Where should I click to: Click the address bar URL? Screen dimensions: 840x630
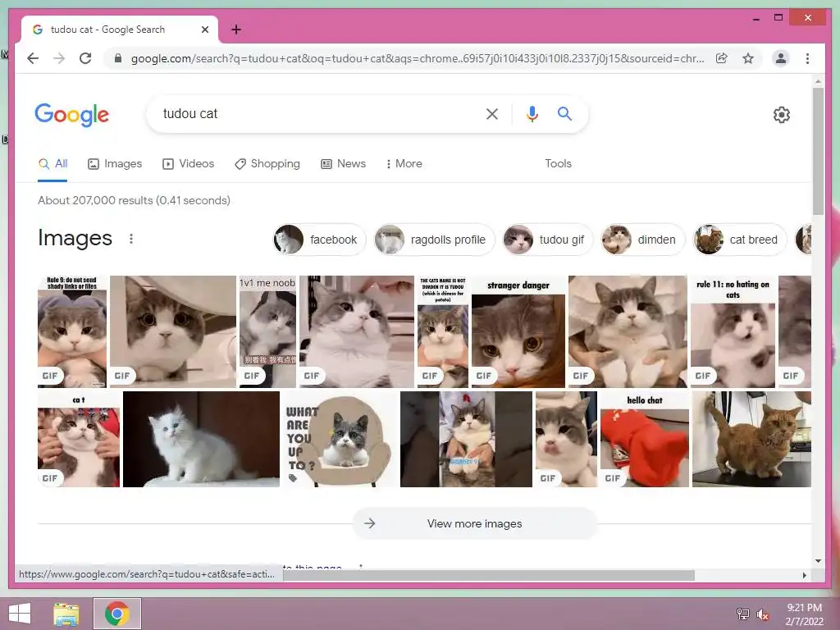coord(418,58)
